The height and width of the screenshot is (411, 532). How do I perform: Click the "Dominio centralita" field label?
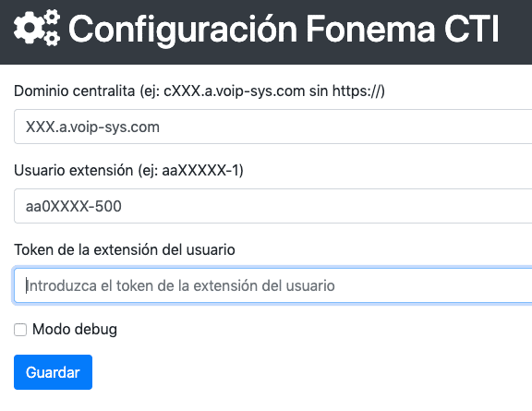pyautogui.click(x=75, y=91)
